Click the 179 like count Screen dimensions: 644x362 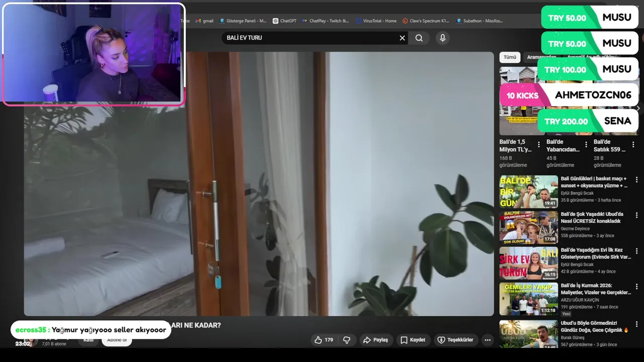pyautogui.click(x=329, y=340)
